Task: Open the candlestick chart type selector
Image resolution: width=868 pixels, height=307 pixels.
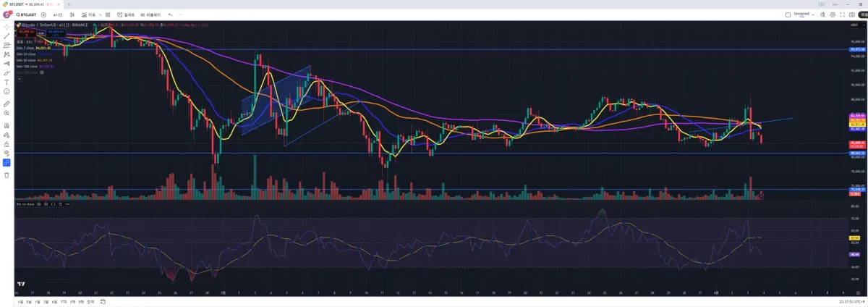Action: coord(72,14)
